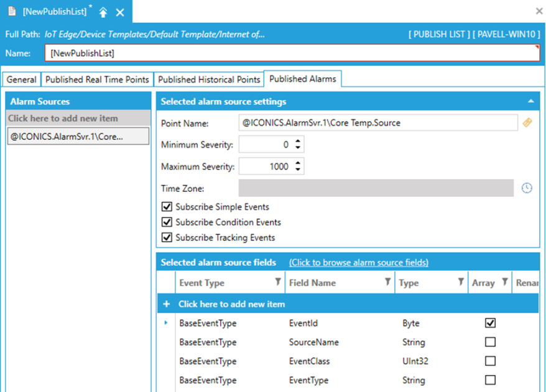Screen dimensions: 546x392
Task: Click the pin-up arrow icon on document tab
Action: click(103, 12)
